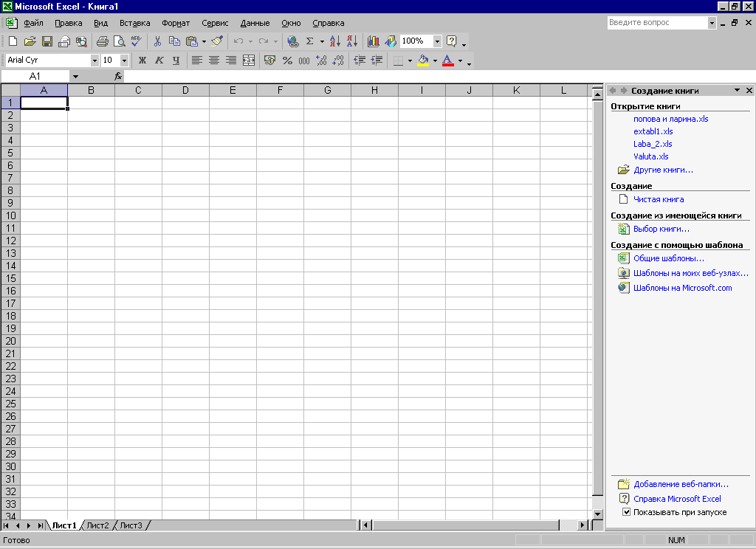Sort ascending A to Я icon
The height and width of the screenshot is (549, 756).
pos(335,41)
